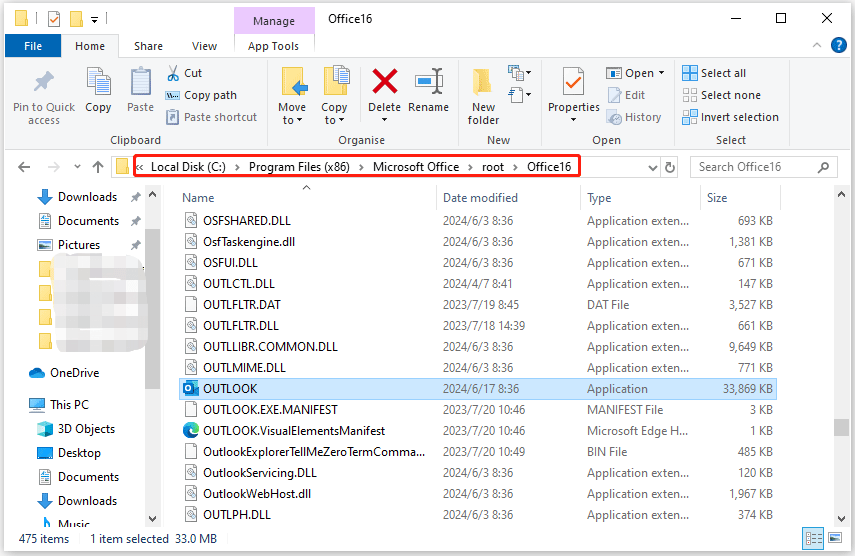Refresh the folder using address bar refresh icon
Image resolution: width=855 pixels, height=556 pixels.
pos(670,167)
